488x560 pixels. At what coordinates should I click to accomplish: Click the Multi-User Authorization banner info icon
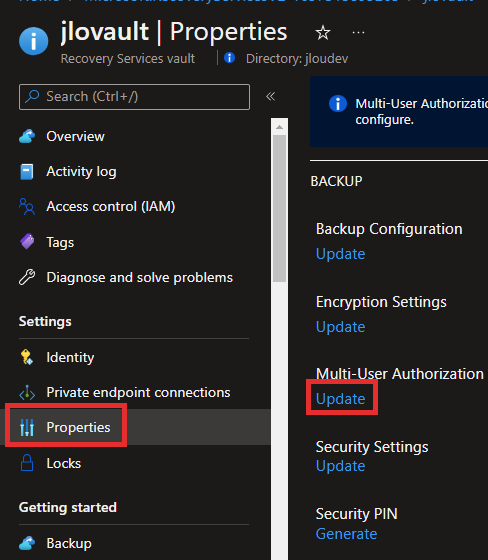pyautogui.click(x=338, y=104)
